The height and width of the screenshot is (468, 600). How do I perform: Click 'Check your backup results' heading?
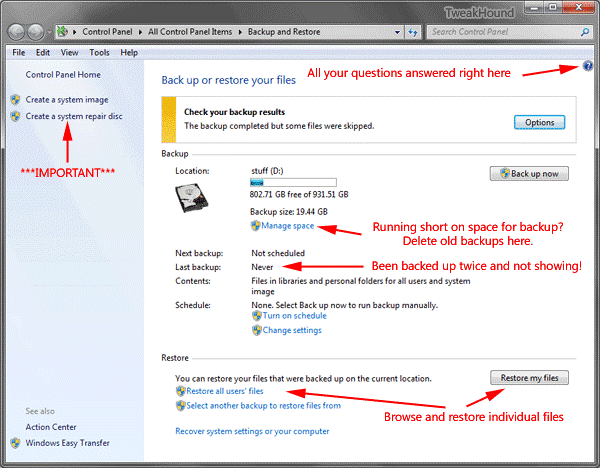(x=235, y=112)
